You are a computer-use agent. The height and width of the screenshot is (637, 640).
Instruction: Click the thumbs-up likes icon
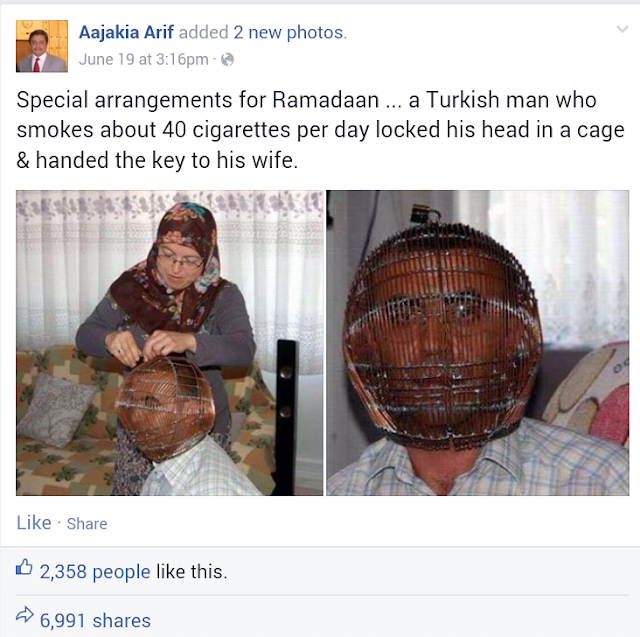[x=24, y=567]
